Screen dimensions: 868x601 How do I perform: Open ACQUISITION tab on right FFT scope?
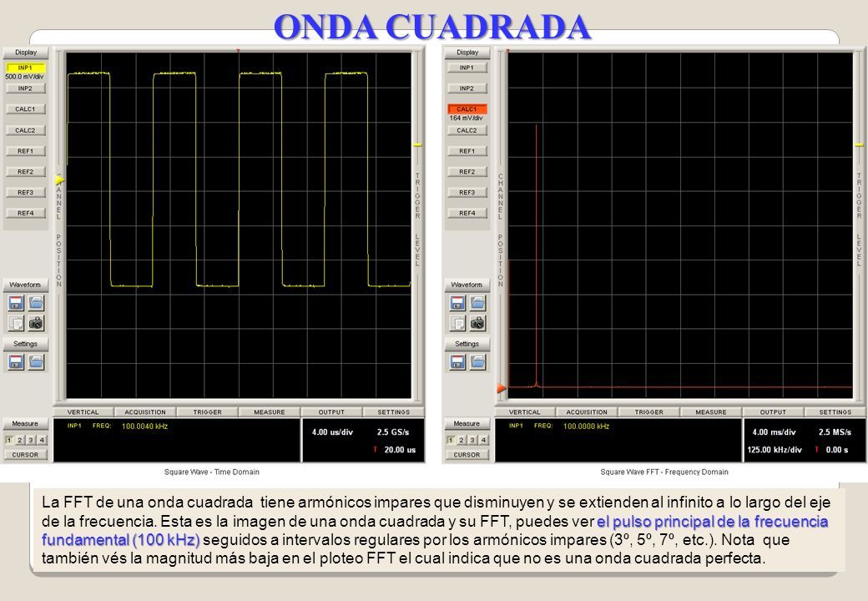click(587, 412)
